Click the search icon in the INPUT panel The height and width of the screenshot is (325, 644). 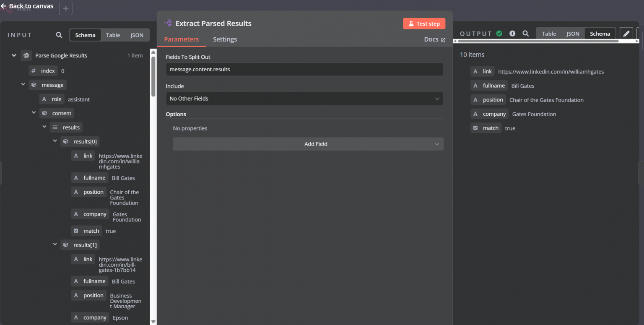click(59, 35)
